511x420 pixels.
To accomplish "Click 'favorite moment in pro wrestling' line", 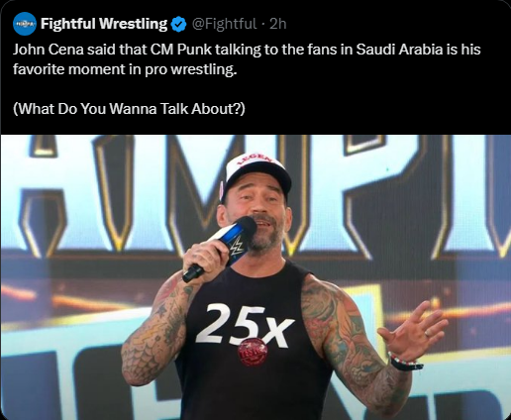I will 125,69.
